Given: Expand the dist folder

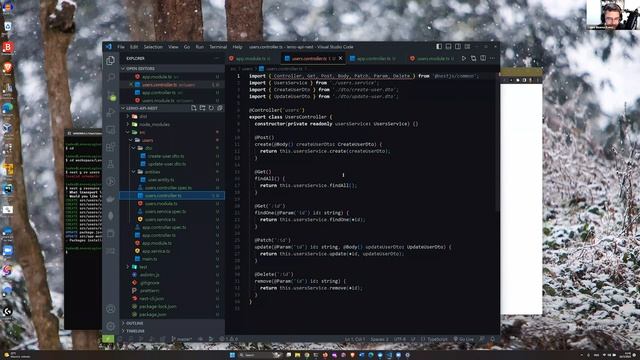Looking at the screenshot, I should click(x=172, y=116).
